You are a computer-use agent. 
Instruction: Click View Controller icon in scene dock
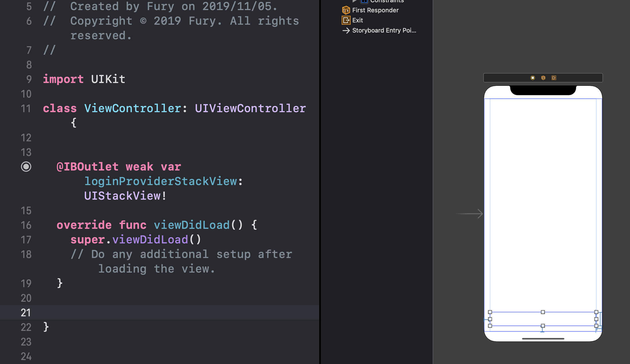pyautogui.click(x=533, y=78)
